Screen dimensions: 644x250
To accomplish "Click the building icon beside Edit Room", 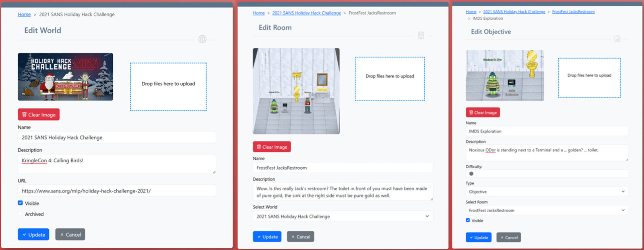I will pyautogui.click(x=421, y=35).
